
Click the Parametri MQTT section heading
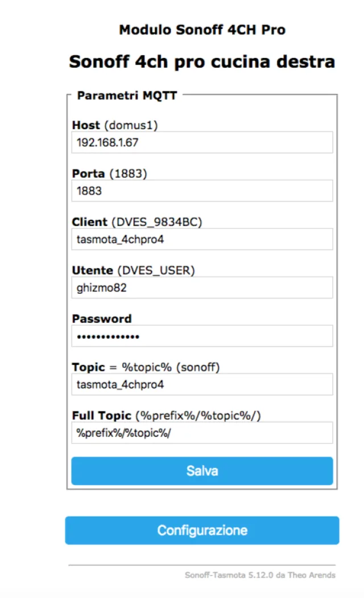127,95
